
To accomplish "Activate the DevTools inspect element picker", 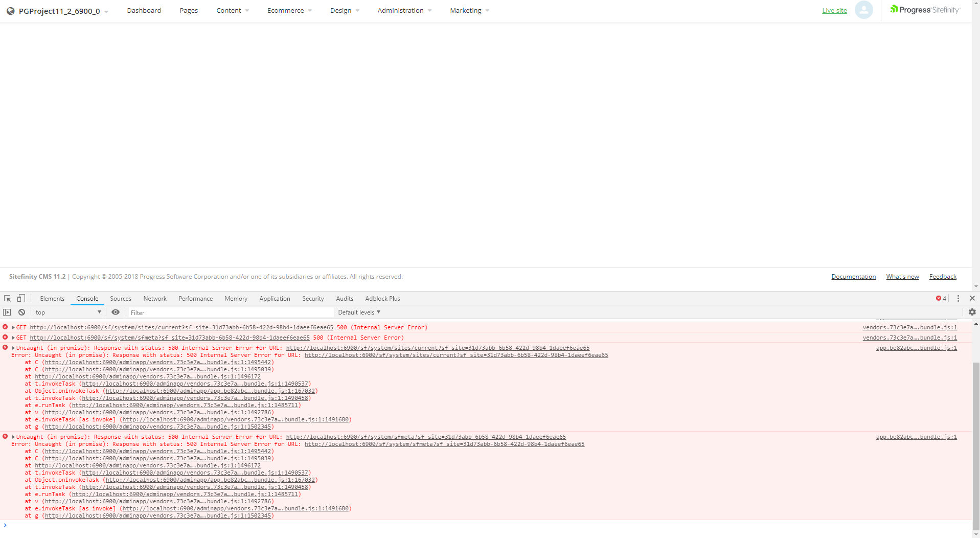I will click(x=8, y=298).
